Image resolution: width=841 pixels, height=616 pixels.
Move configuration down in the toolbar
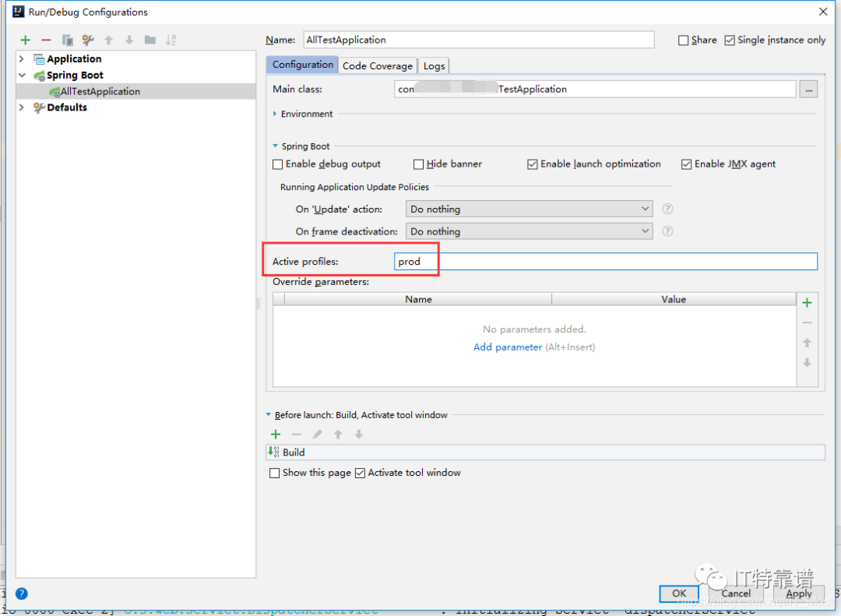click(129, 40)
